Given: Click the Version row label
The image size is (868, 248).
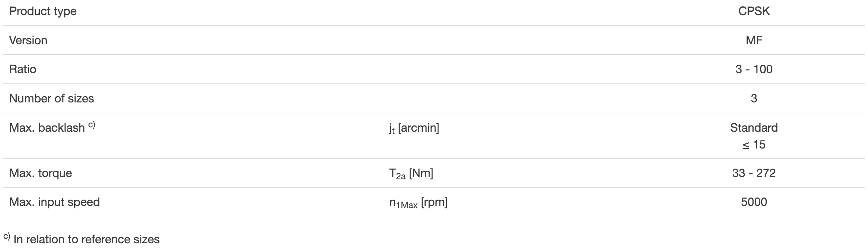Looking at the screenshot, I should [x=28, y=40].
